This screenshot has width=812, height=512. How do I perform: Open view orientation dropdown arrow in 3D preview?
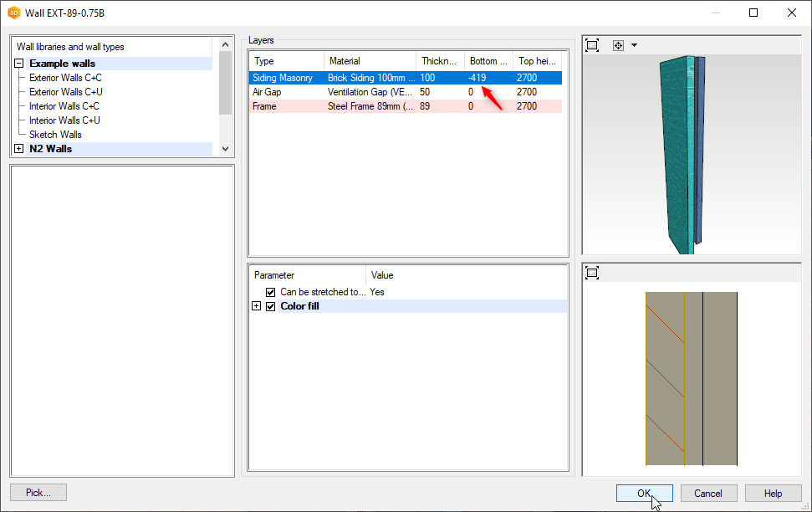pos(634,45)
